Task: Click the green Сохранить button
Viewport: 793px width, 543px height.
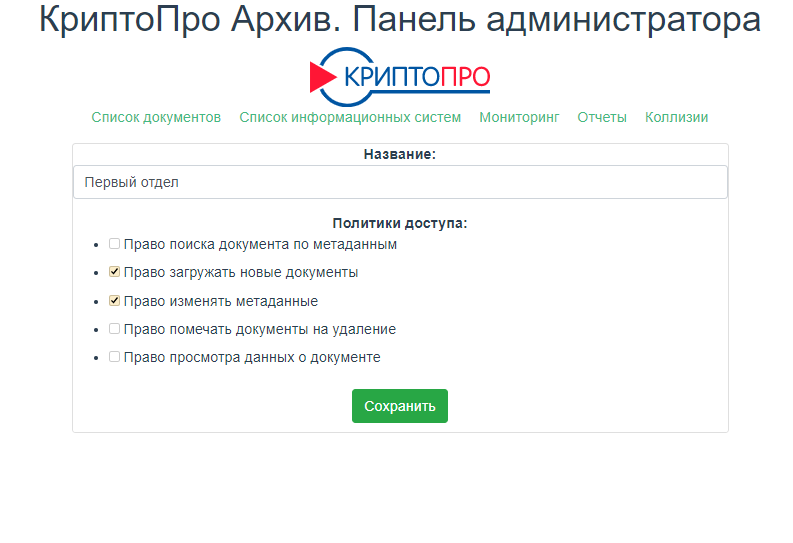Action: pyautogui.click(x=400, y=406)
